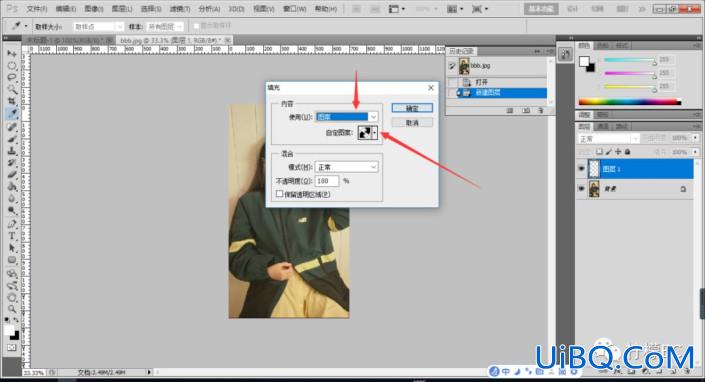Select the Crop tool

point(12,102)
